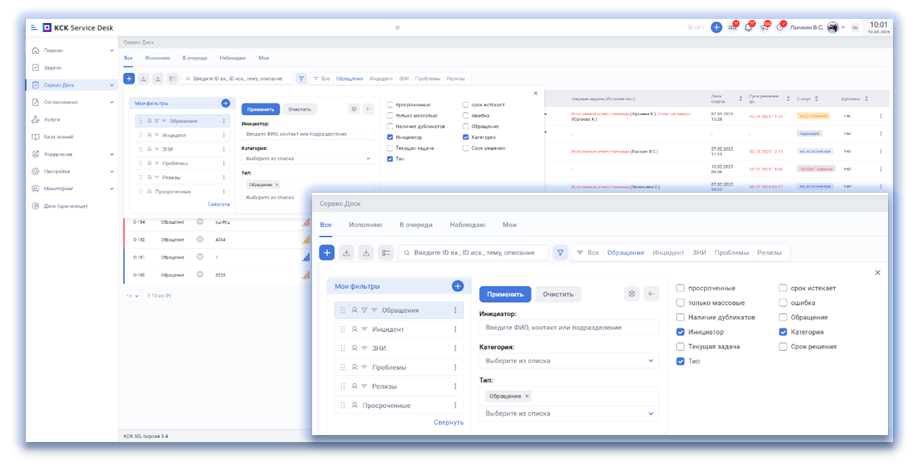Image resolution: width=918 pixels, height=474 pixels.
Task: Uncheck Категория checkbox in enlarged inset
Action: pyautogui.click(x=783, y=332)
